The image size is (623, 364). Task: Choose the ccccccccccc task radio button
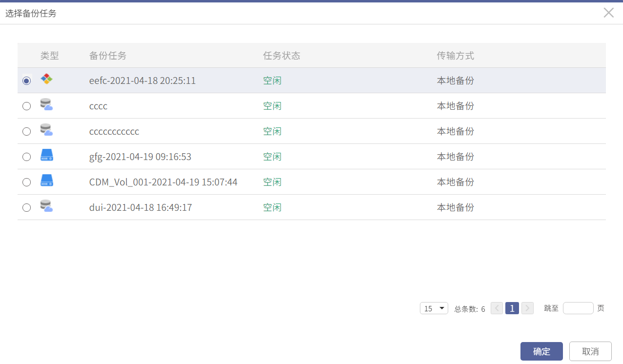tap(27, 131)
